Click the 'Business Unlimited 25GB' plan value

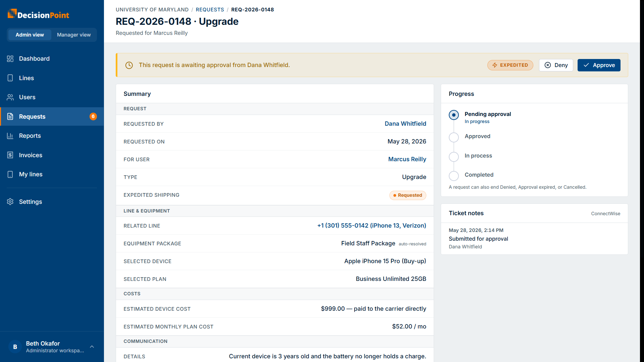391,279
